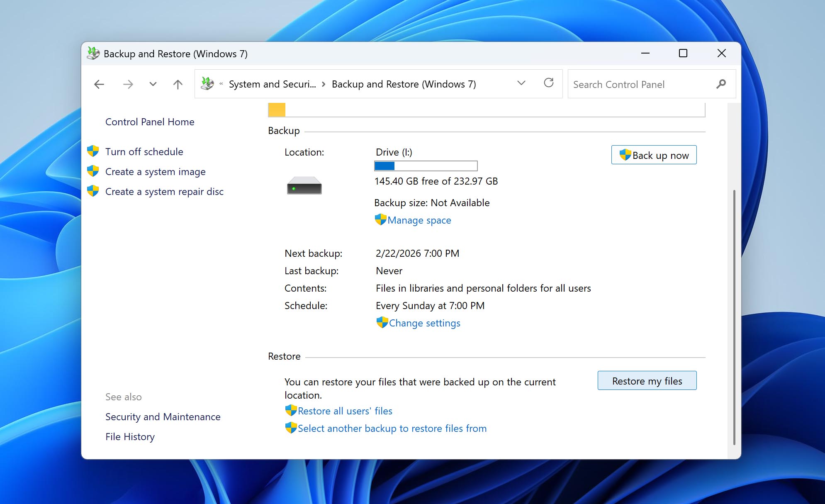This screenshot has height=504, width=825.
Task: Click the shield beside Create a system image
Action: point(93,170)
